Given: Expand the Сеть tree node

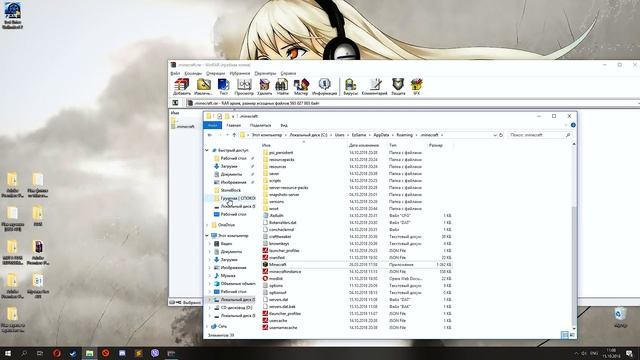Looking at the screenshot, I should pyautogui.click(x=207, y=327).
